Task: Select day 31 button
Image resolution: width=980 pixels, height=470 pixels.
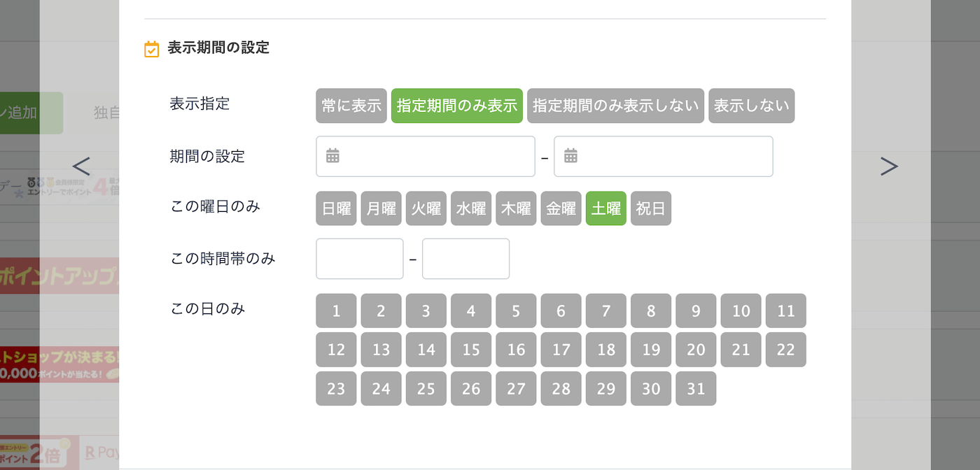Action: [x=696, y=388]
